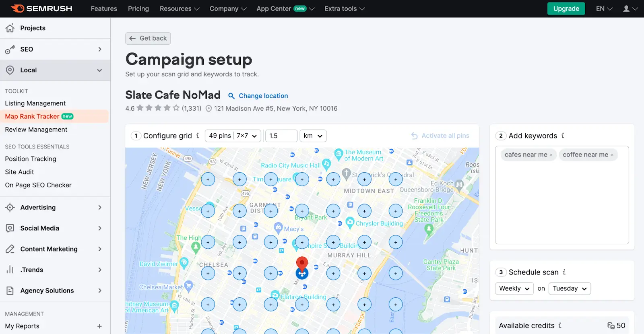Expand the App Center menu
This screenshot has height=334, width=644.
285,8
